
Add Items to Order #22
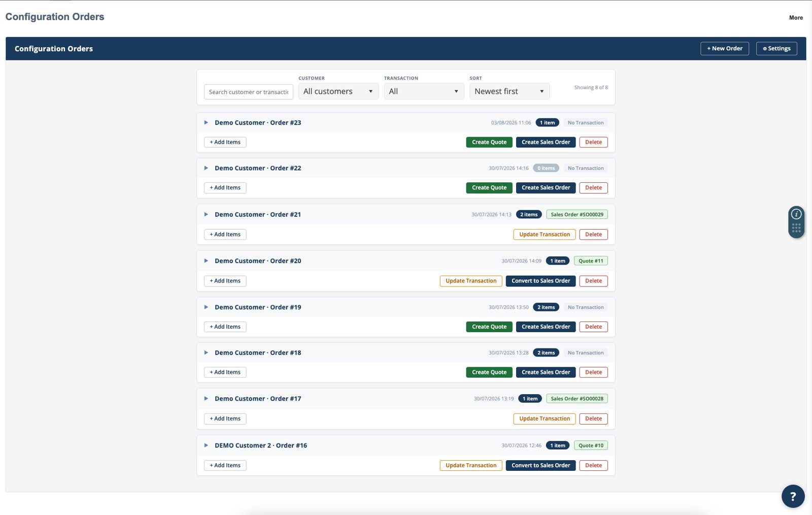(x=225, y=188)
